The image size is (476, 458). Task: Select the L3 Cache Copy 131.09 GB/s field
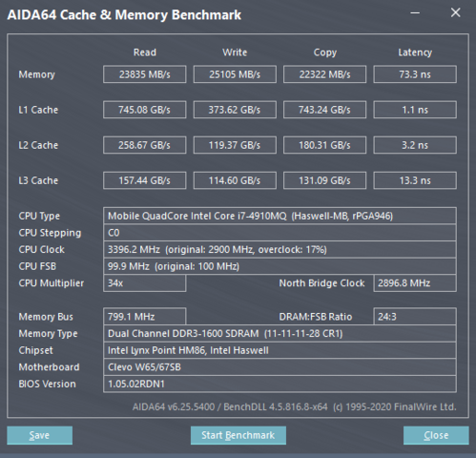324,180
